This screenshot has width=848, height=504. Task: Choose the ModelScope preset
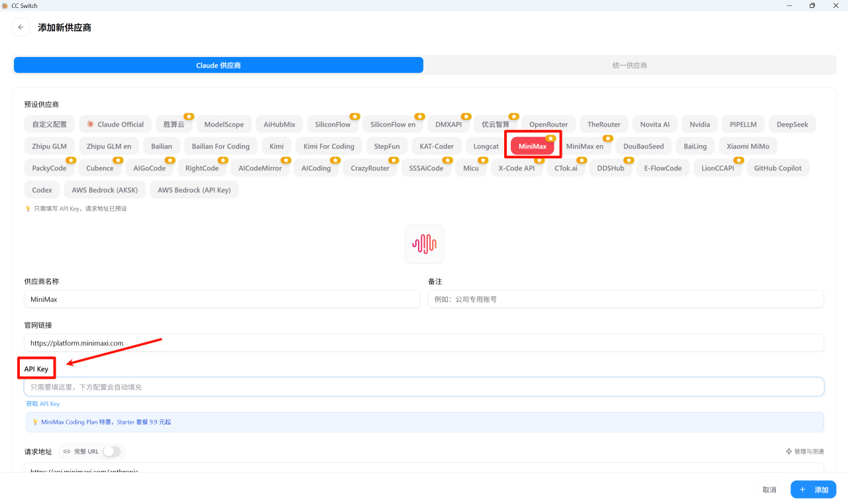224,125
